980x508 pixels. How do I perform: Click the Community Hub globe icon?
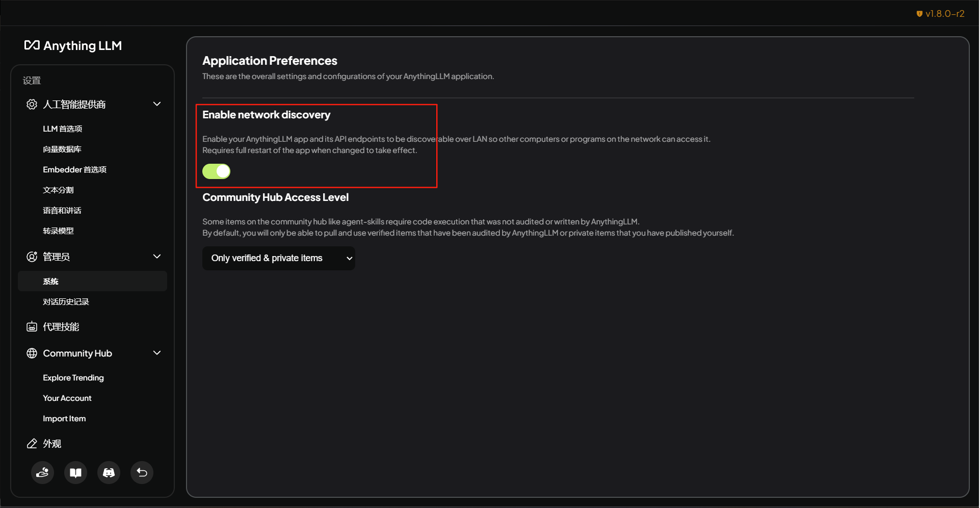pos(32,353)
